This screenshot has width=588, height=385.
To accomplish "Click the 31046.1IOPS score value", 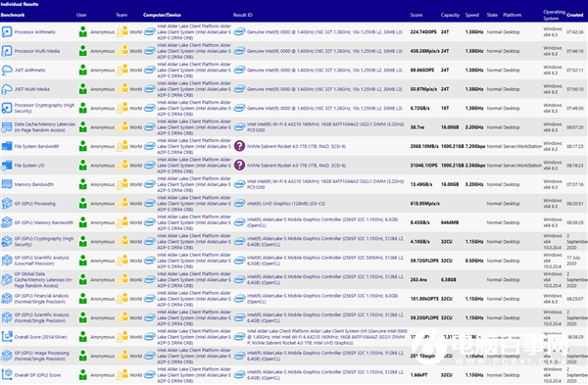I will [423, 166].
